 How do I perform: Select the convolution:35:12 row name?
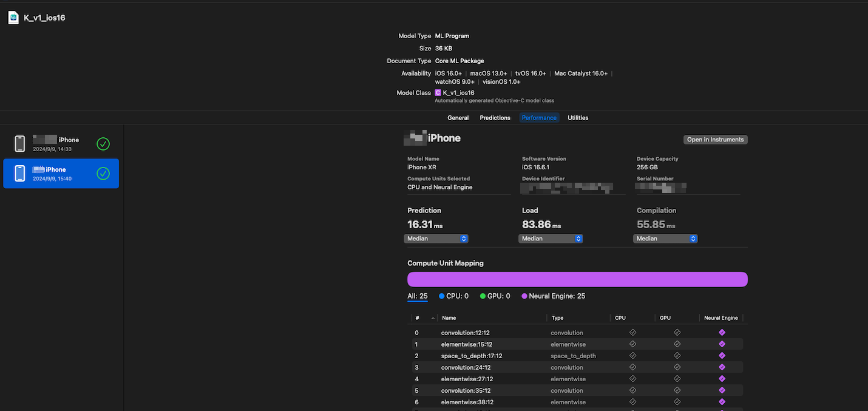(x=466, y=390)
